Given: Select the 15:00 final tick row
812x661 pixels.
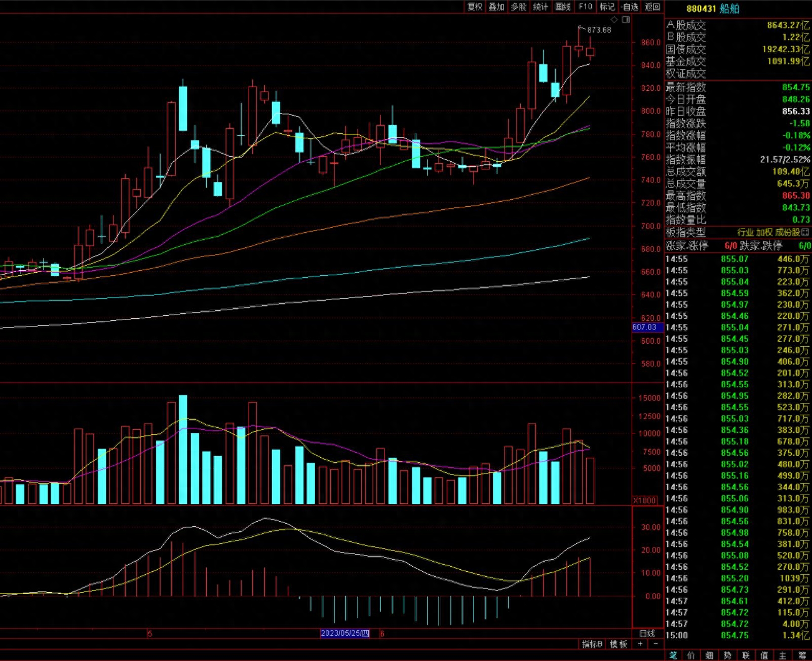Looking at the screenshot, I should click(x=738, y=635).
